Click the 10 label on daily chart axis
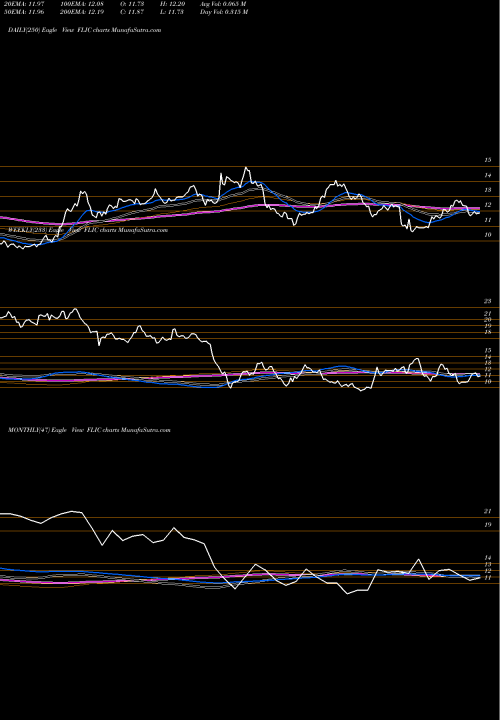The width and height of the screenshot is (500, 720). pos(488,235)
